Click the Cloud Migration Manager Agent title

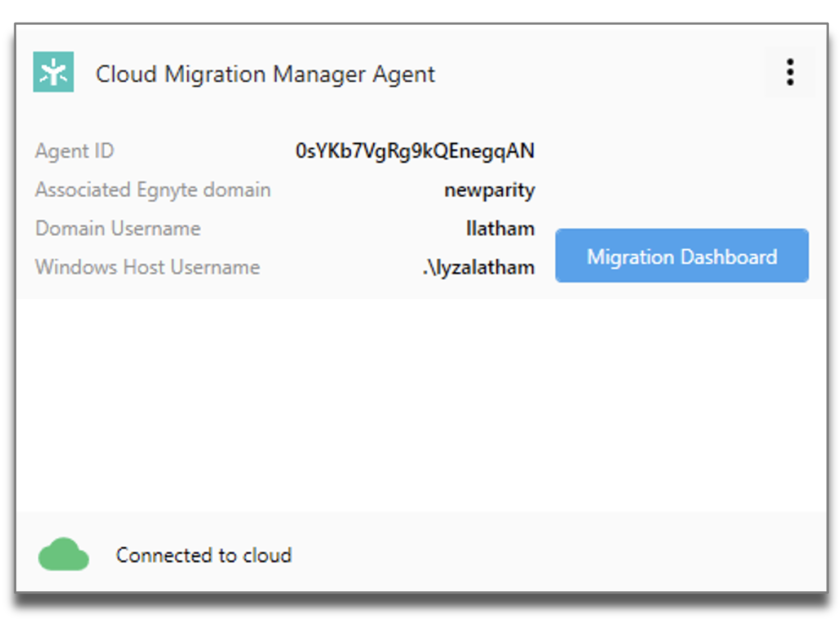[x=266, y=74]
